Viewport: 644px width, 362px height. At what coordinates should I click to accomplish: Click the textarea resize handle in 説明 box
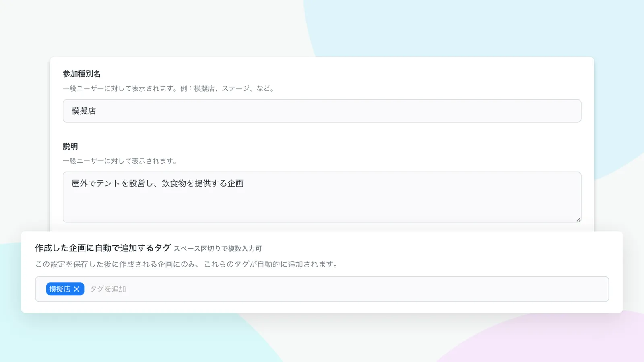click(x=578, y=220)
